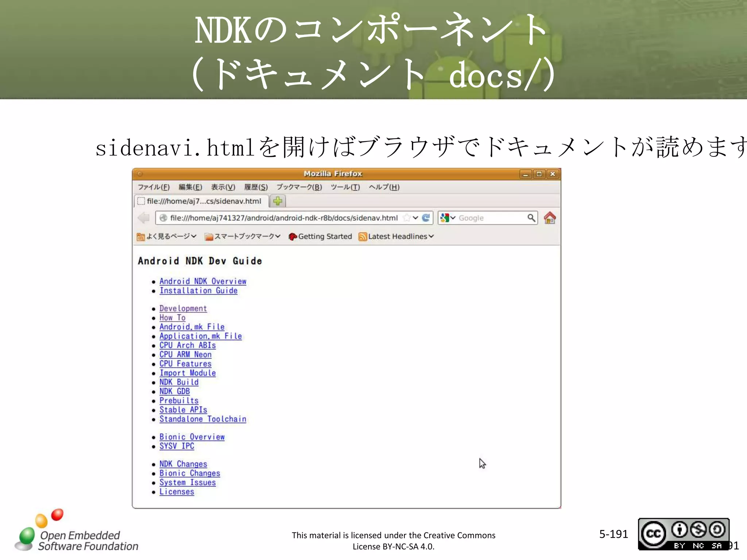
Task: Open the System Issues link
Action: (187, 482)
